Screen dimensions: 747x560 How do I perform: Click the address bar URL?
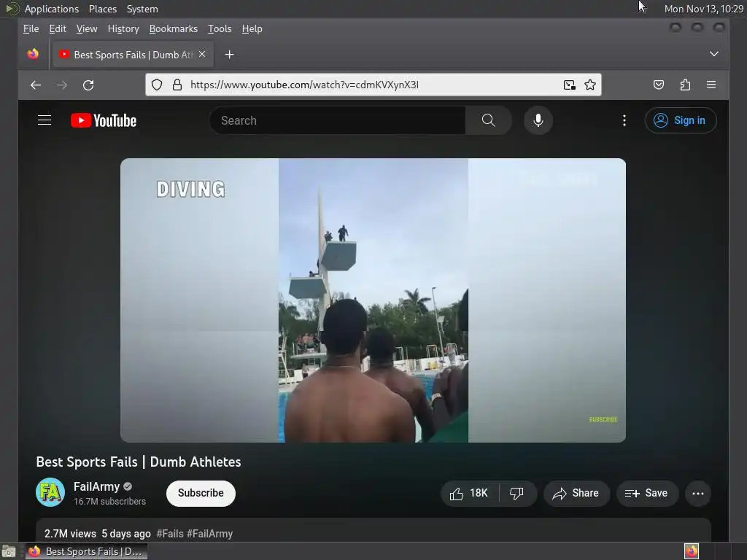point(304,85)
